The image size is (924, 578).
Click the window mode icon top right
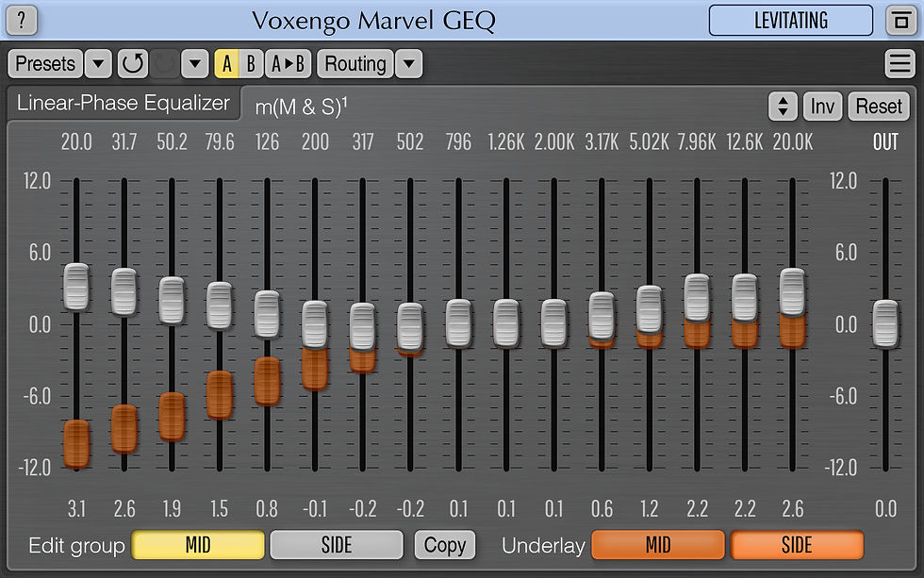click(901, 21)
